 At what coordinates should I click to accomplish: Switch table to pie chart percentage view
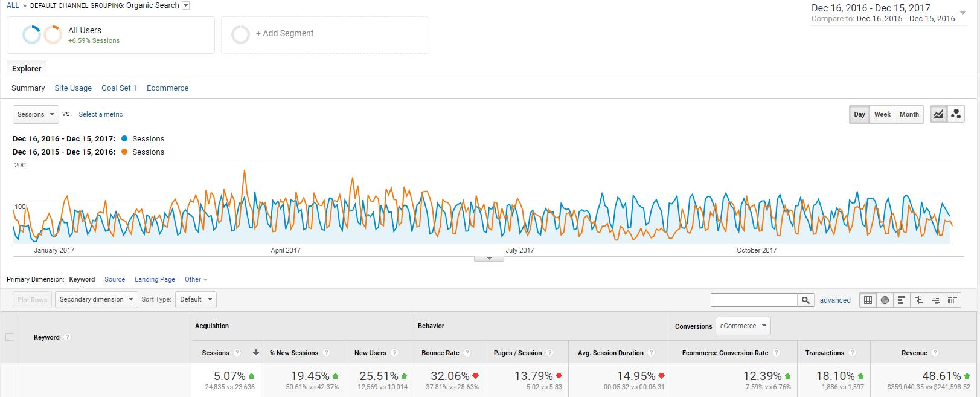pyautogui.click(x=885, y=300)
